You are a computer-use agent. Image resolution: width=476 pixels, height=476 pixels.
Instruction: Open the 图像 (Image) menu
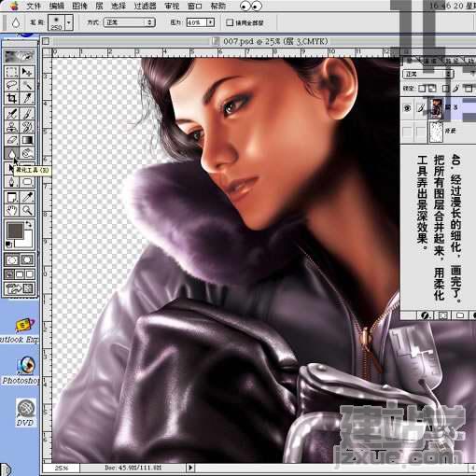(79, 6)
